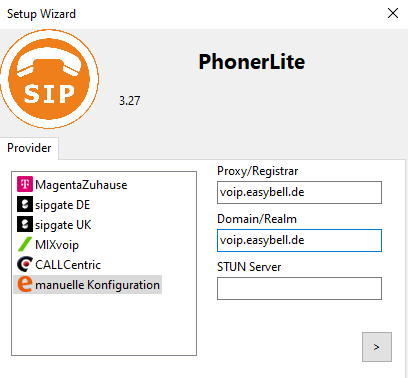This screenshot has height=378, width=408.
Task: Select CALLCentric provider entry
Action: pyautogui.click(x=59, y=265)
